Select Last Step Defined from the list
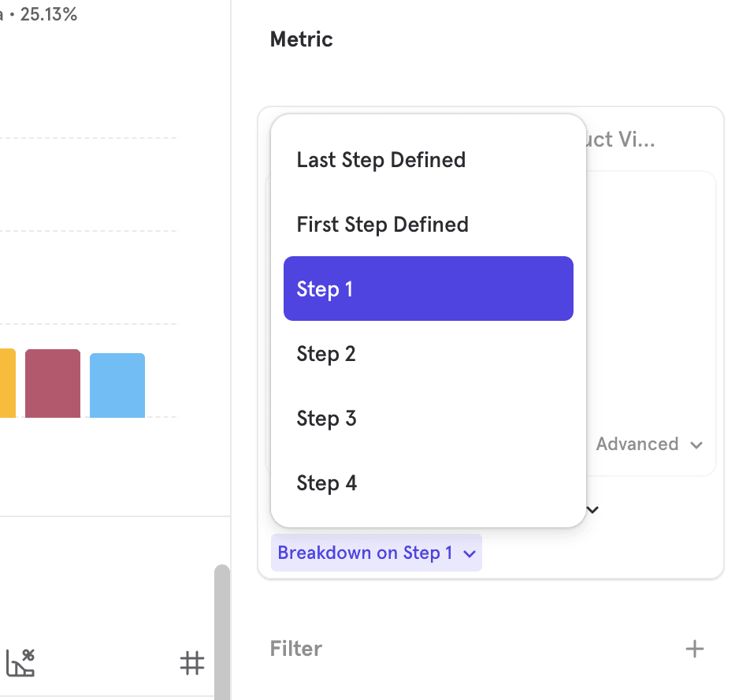This screenshot has width=750, height=700. [x=381, y=160]
